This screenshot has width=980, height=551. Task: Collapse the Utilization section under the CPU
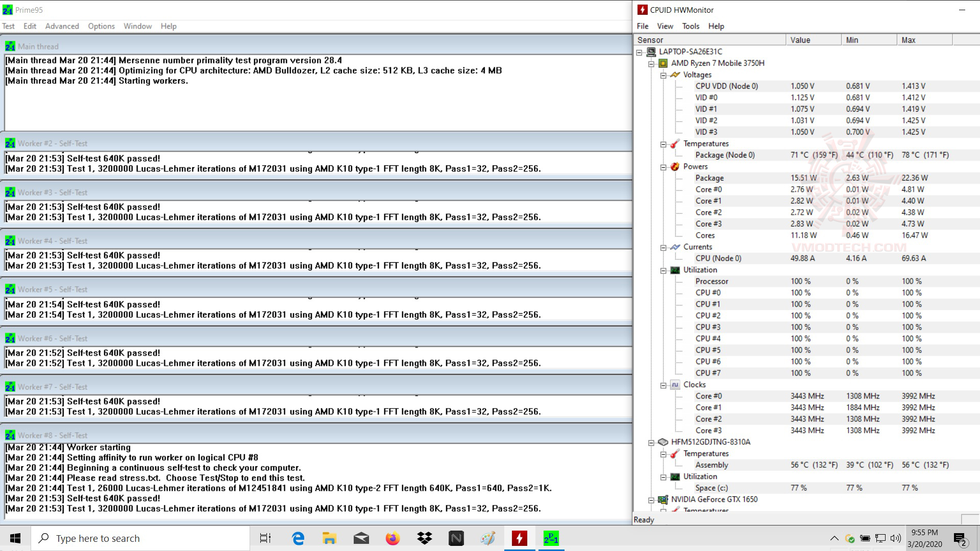tap(664, 270)
